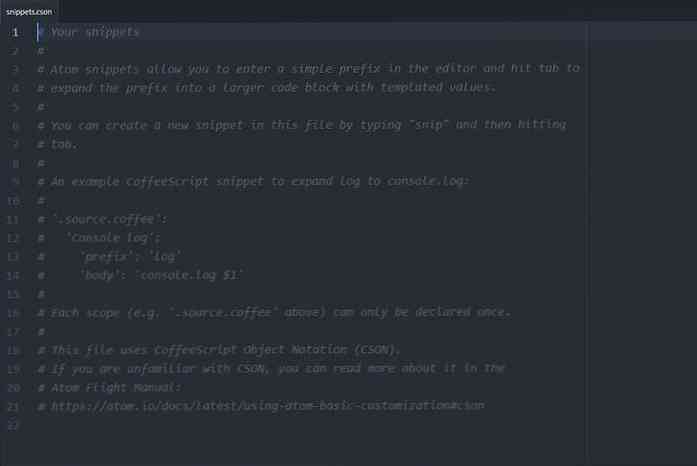697x466 pixels.
Task: Click the atom.io docs URL comment
Action: coord(267,406)
